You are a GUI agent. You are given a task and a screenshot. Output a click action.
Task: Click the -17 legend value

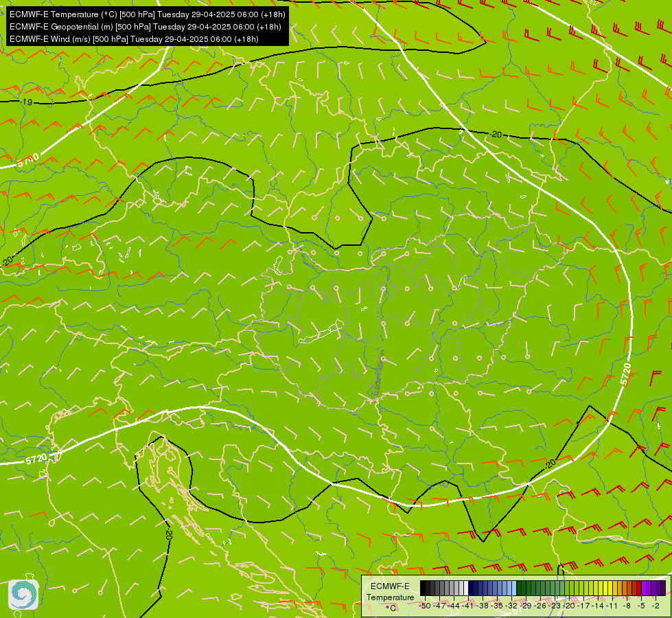pos(583,606)
